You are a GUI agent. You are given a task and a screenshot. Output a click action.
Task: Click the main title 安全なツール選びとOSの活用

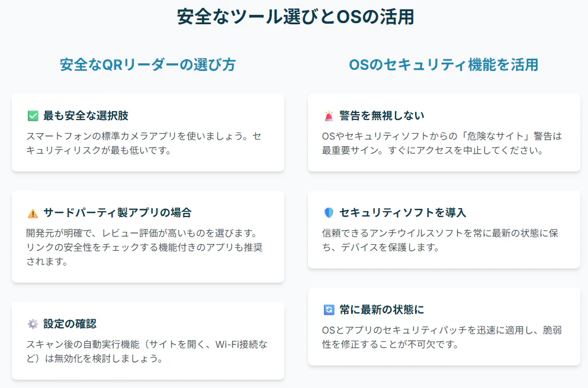click(295, 17)
